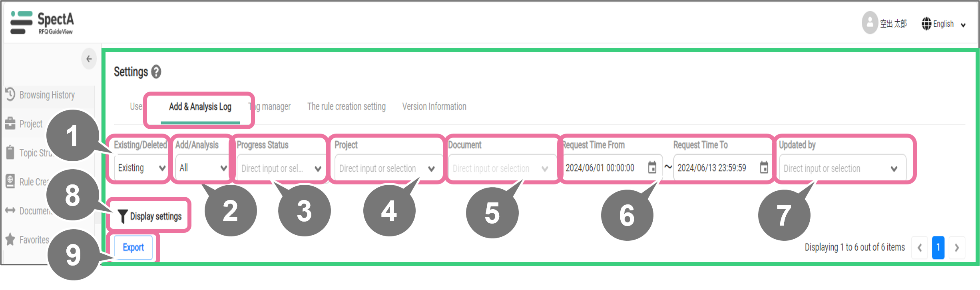
Task: Click the Export button
Action: [133, 248]
